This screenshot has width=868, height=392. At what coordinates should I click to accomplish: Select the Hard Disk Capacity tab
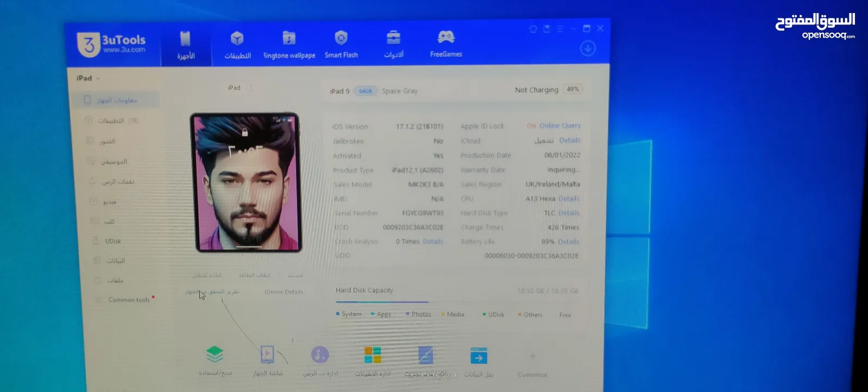[x=364, y=290]
